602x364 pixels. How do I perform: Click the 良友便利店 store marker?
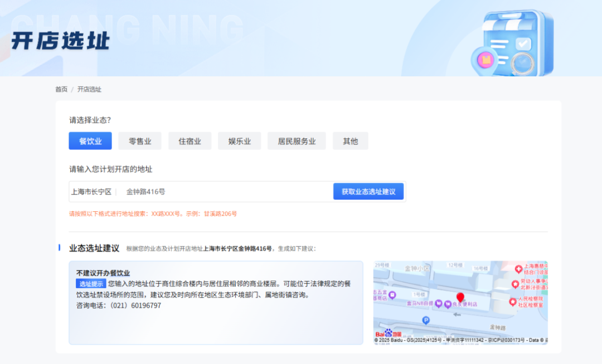pyautogui.click(x=448, y=304)
